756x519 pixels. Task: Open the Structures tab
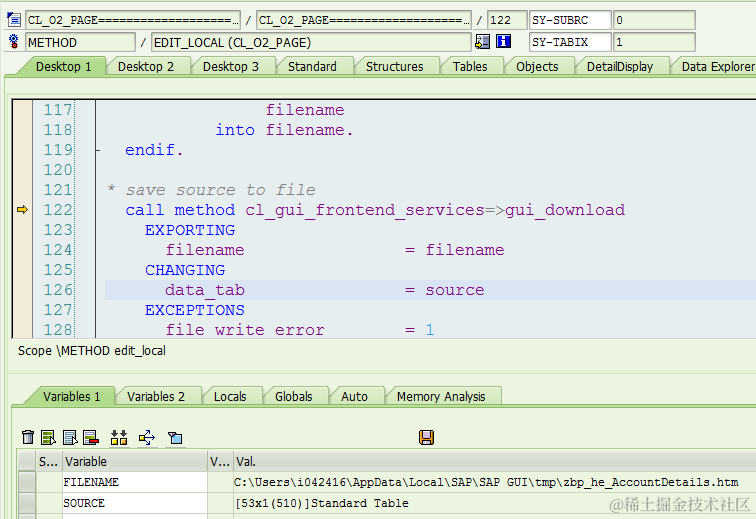(394, 67)
